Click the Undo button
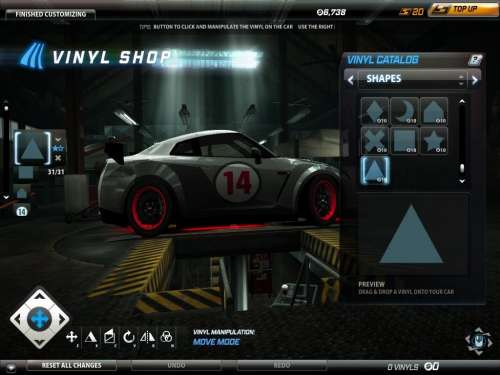The image size is (500, 375). (176, 365)
